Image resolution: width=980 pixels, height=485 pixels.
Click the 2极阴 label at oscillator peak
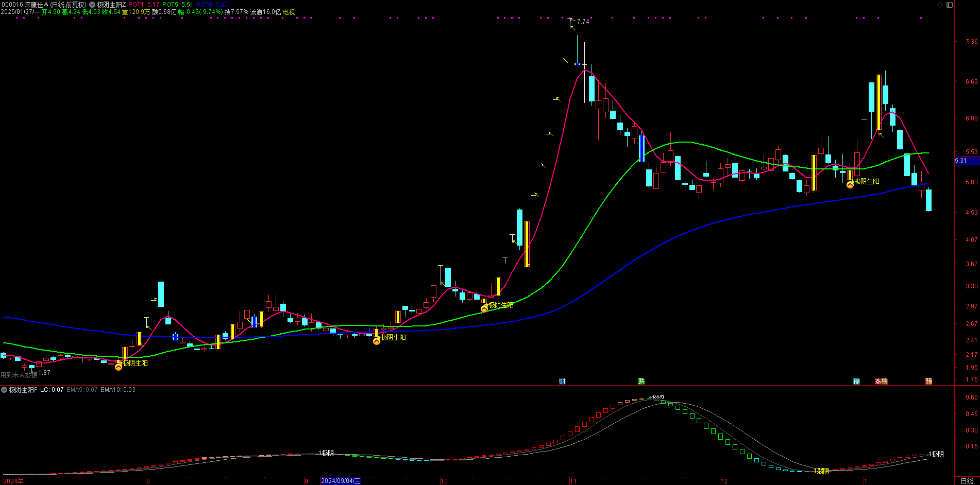[656, 396]
